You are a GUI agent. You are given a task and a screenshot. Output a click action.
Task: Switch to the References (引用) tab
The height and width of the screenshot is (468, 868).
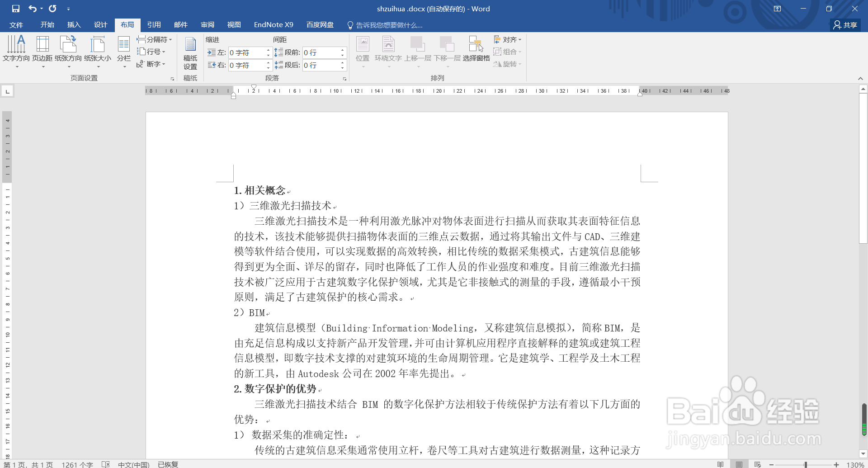pos(154,25)
